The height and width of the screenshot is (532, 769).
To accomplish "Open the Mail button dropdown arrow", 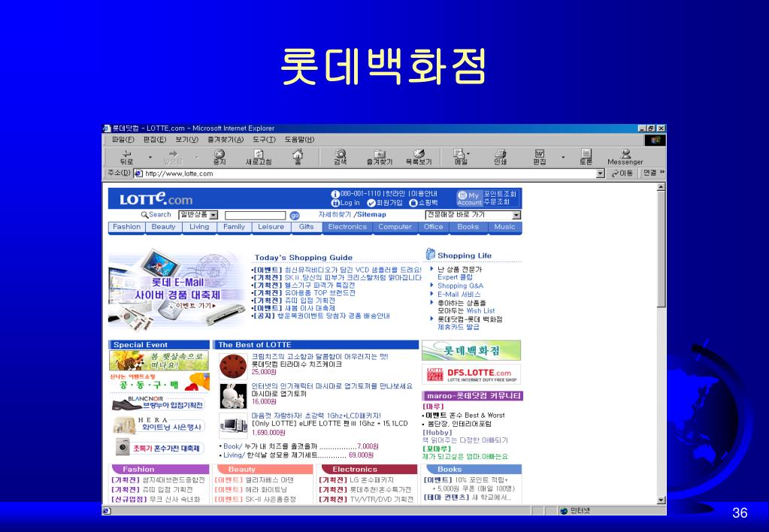I will [468, 153].
